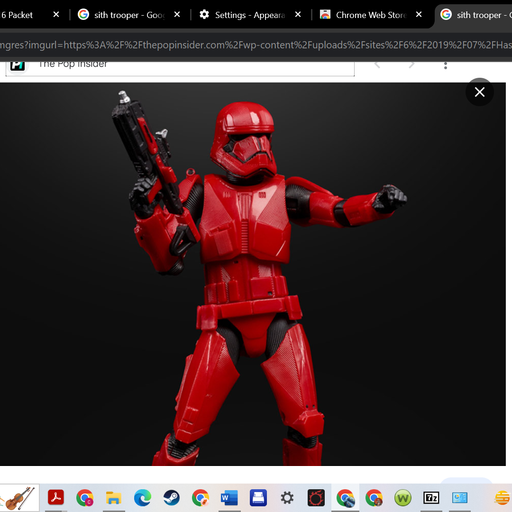Click the address bar URL field

pyautogui.click(x=256, y=45)
